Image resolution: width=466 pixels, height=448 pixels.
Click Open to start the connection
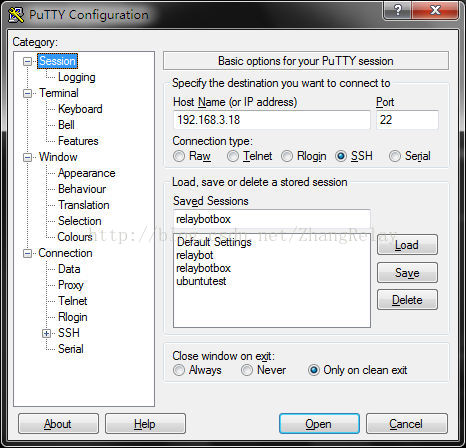pyautogui.click(x=319, y=424)
